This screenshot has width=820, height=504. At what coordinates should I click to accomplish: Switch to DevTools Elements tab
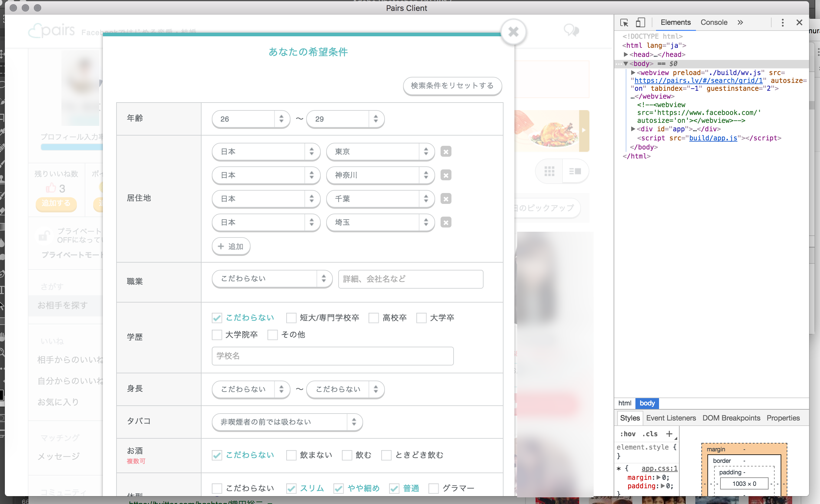tap(676, 22)
